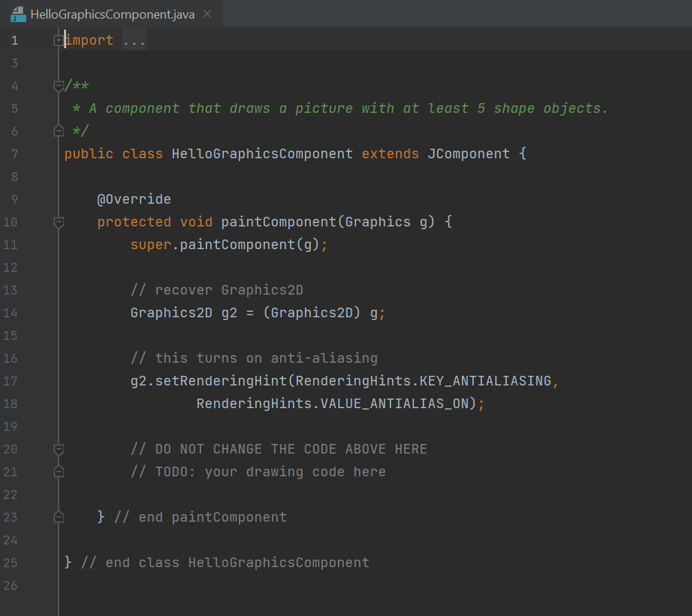Click the fold-end marker beside line 21
Image resolution: width=692 pixels, height=616 pixels.
(58, 471)
